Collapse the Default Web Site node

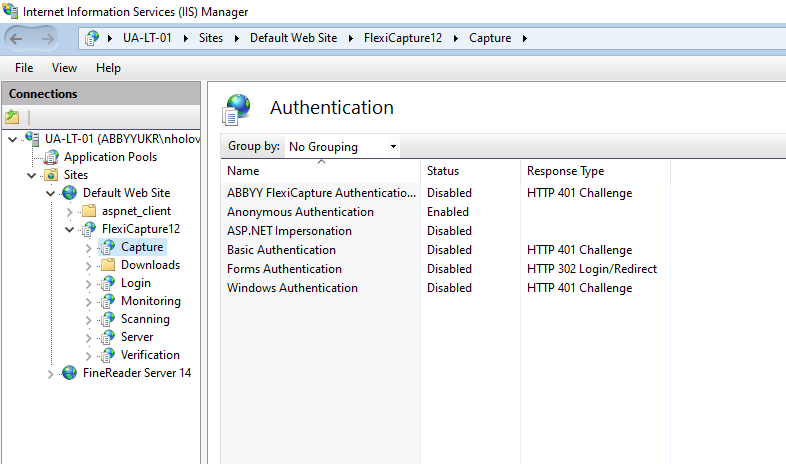(51, 193)
